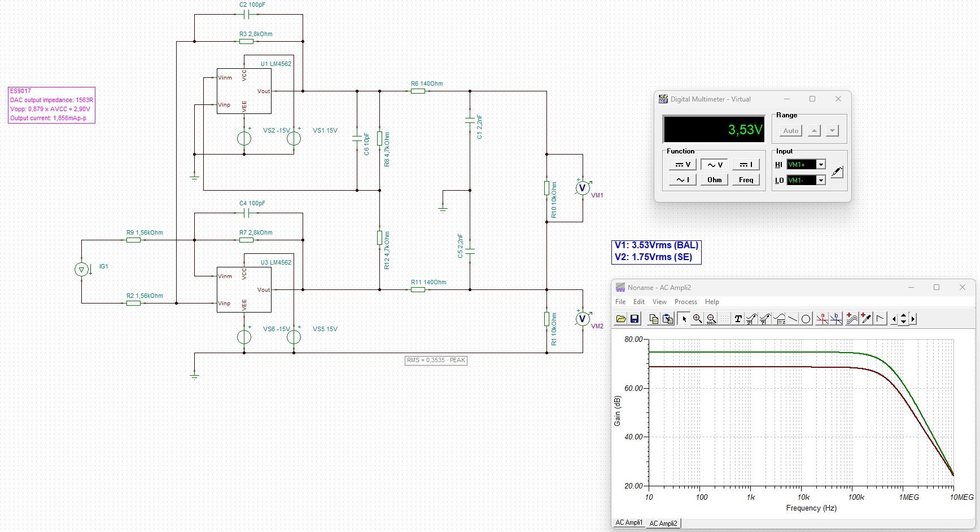The width and height of the screenshot is (980, 532).
Task: Open the Edit menu in diagram window
Action: pos(639,302)
